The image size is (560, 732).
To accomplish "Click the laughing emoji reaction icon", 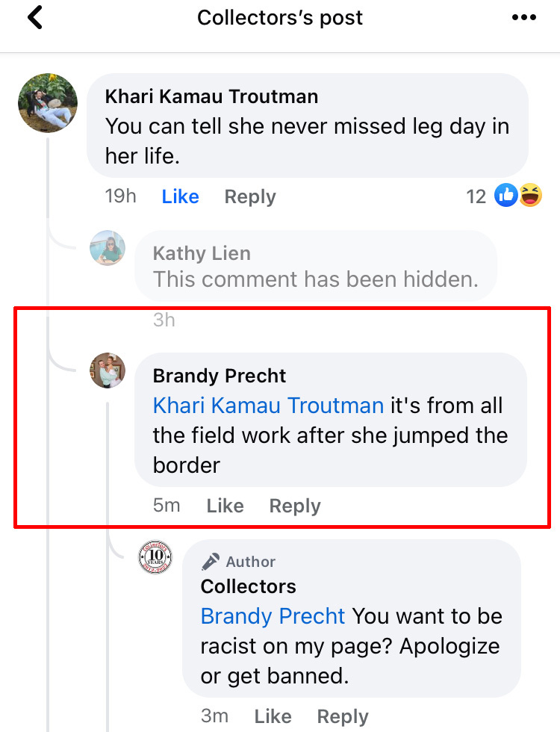I will 529,195.
